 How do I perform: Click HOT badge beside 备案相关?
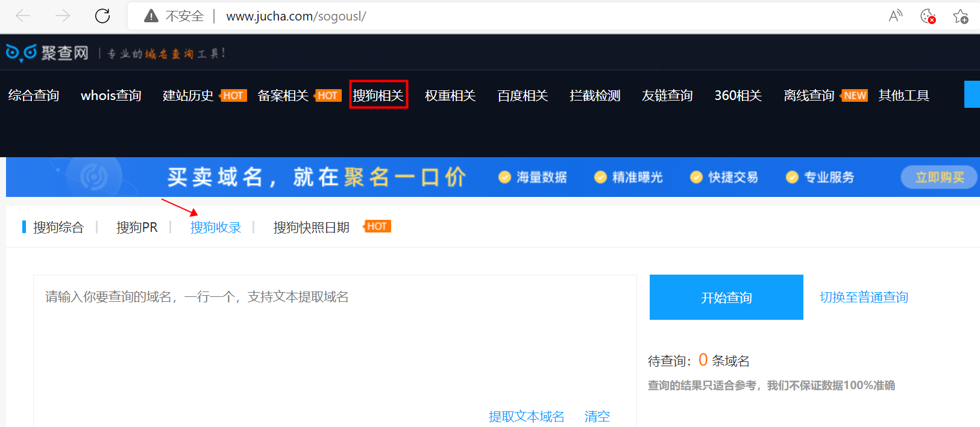328,95
